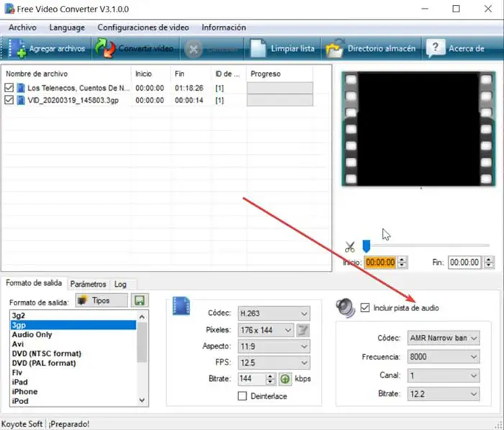Image resolution: width=504 pixels, height=430 pixels.
Task: Select DVD (PAL format) entry
Action: [73, 363]
